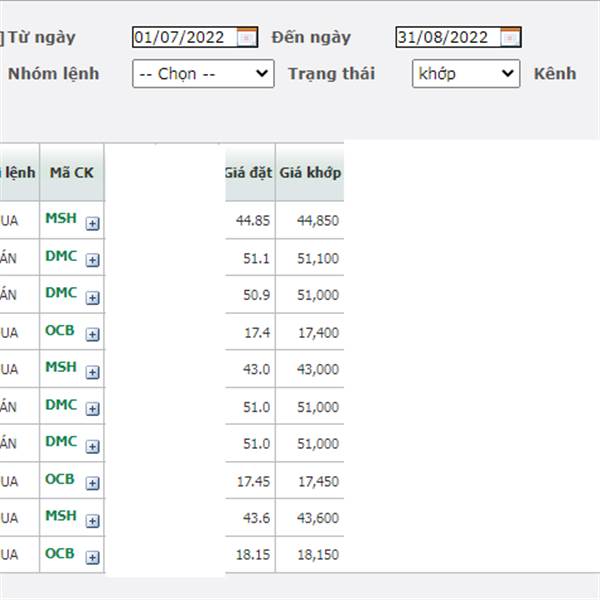Select the Giá đặt value 44.85

coord(253,220)
